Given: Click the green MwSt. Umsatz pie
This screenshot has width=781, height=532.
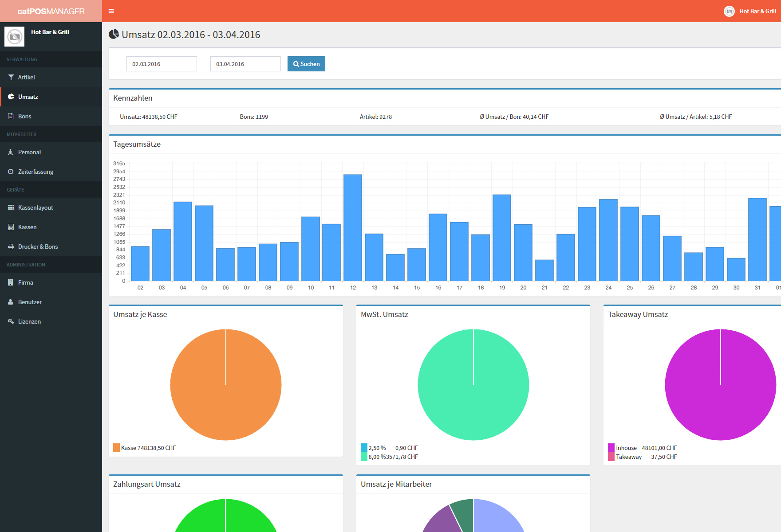Looking at the screenshot, I should point(473,385).
